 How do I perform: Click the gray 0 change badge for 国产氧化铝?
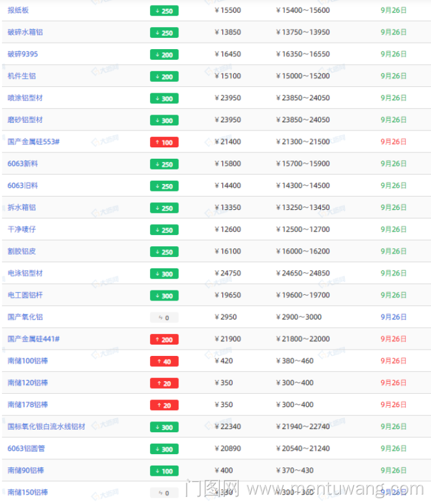tap(164, 318)
